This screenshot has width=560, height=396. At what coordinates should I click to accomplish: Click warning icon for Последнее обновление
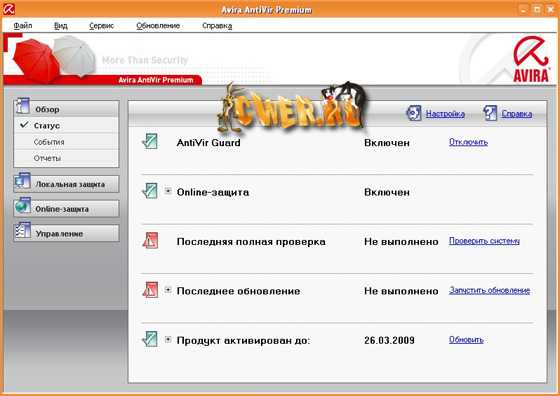pos(150,290)
